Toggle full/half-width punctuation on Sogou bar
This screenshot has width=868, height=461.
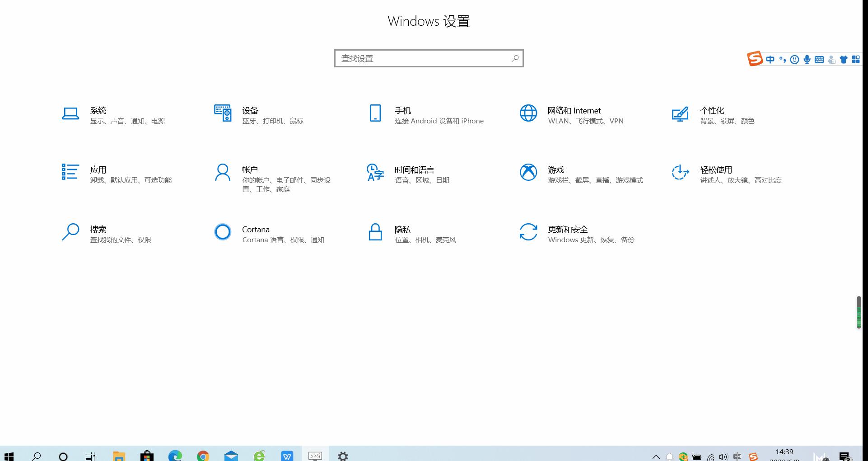783,59
